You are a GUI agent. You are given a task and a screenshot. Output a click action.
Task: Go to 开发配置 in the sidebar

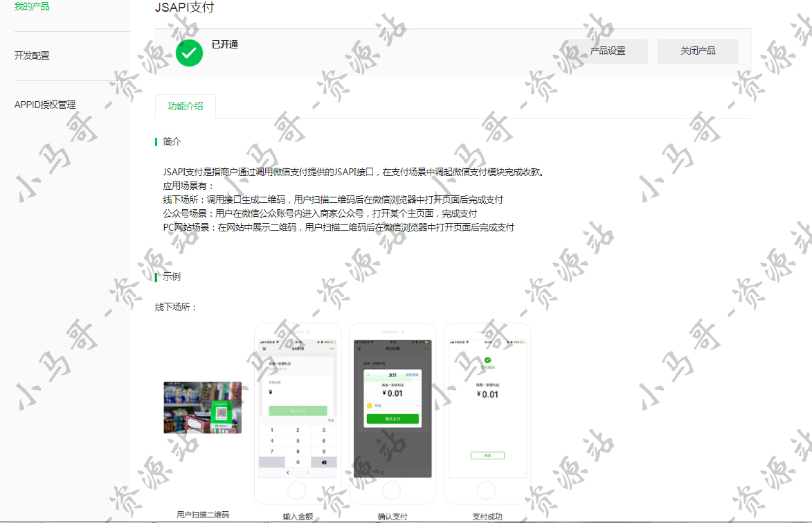(x=32, y=55)
